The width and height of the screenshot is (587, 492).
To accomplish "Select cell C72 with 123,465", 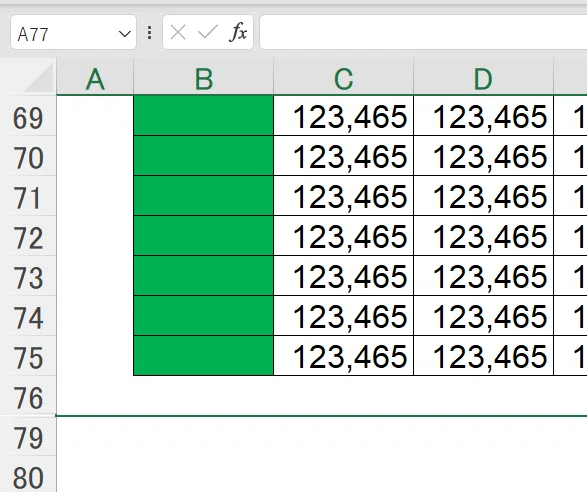I will (344, 236).
